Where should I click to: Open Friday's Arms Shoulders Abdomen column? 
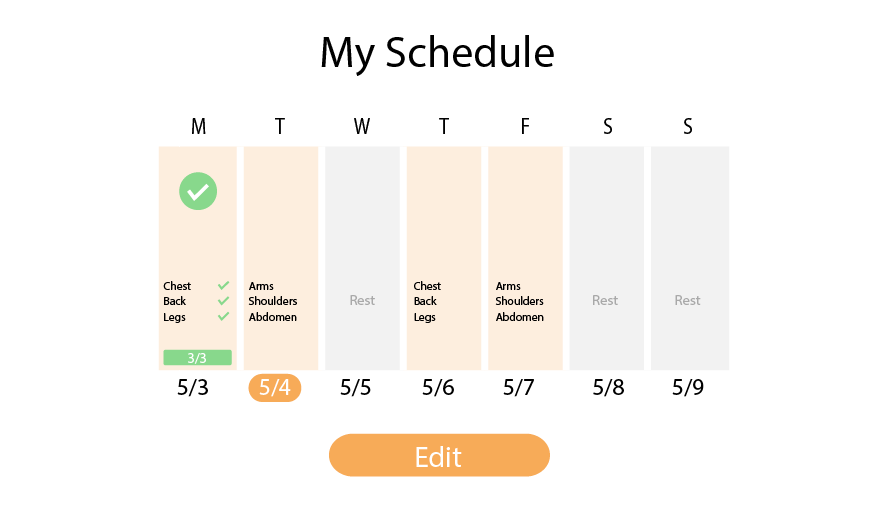coord(525,258)
